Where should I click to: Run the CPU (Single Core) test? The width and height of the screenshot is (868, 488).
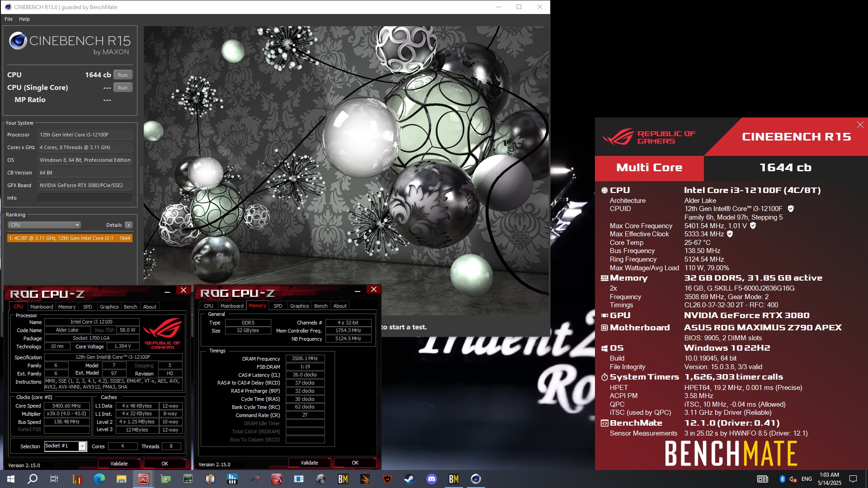coord(123,88)
